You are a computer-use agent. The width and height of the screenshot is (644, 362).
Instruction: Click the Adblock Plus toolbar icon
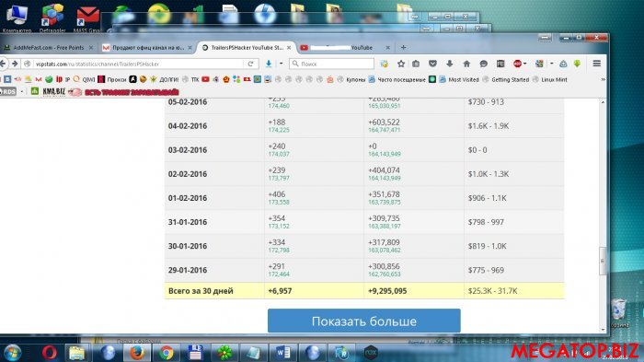[x=517, y=64]
